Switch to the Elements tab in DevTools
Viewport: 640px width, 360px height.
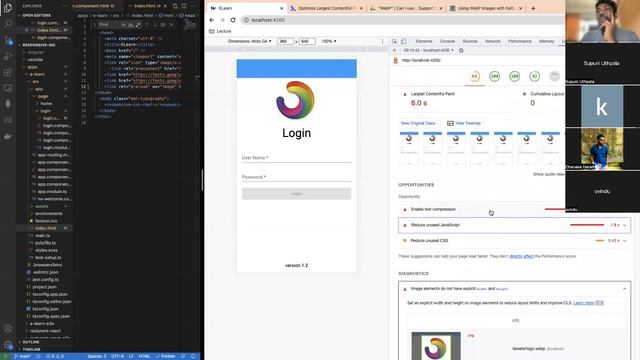(424, 41)
